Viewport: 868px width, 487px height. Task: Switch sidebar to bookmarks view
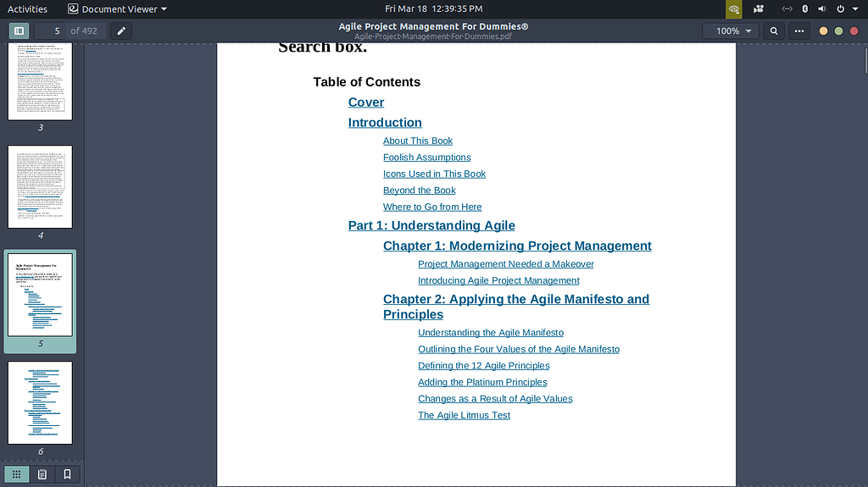(68, 474)
